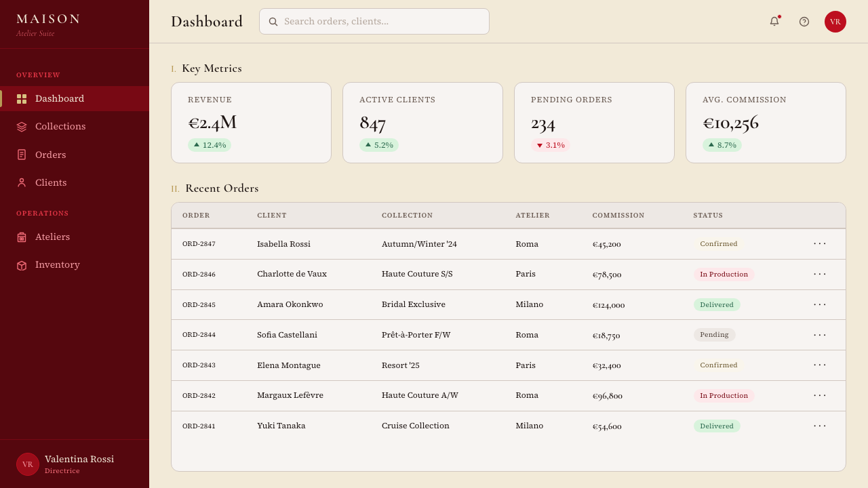This screenshot has width=868, height=488.
Task: Open more options for Sofia Castellani's order
Action: (820, 335)
